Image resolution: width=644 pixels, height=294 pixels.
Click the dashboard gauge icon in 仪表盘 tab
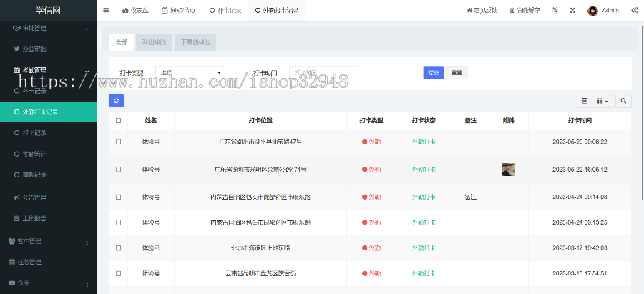[x=125, y=11]
